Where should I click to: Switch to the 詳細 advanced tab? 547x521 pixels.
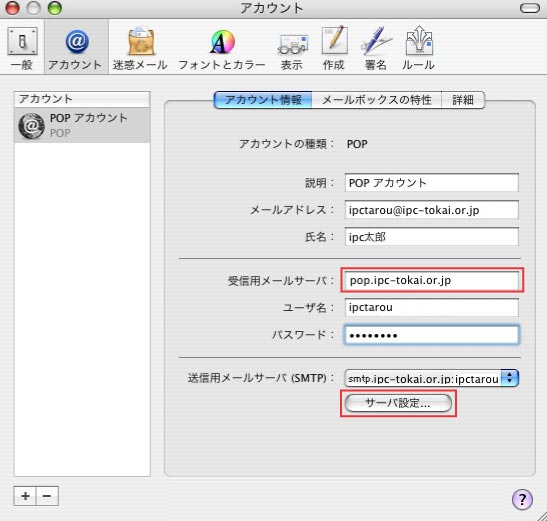click(x=463, y=100)
